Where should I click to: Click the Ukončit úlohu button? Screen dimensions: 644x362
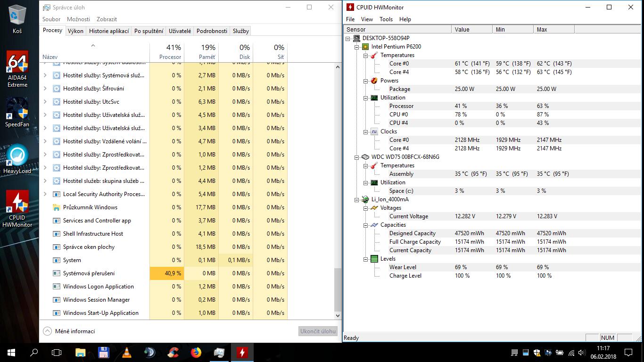click(318, 331)
